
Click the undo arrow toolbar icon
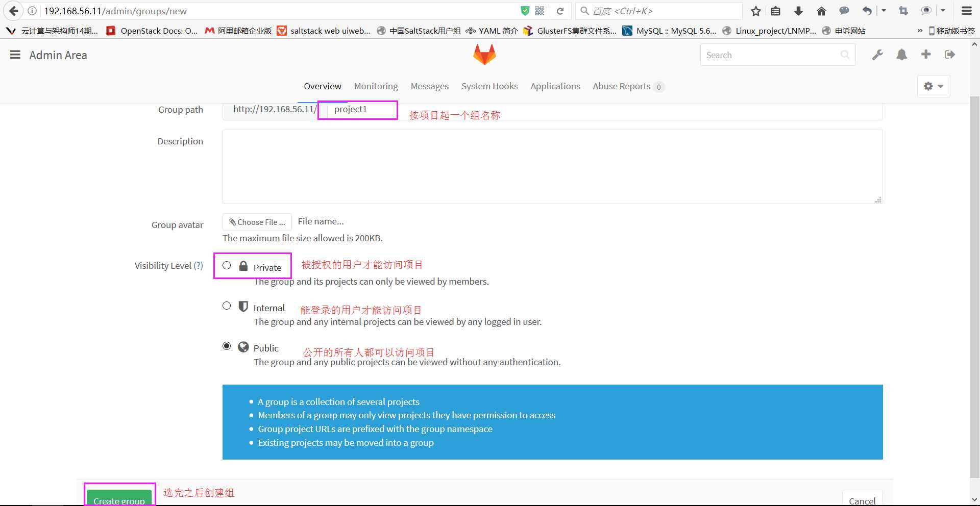867,11
